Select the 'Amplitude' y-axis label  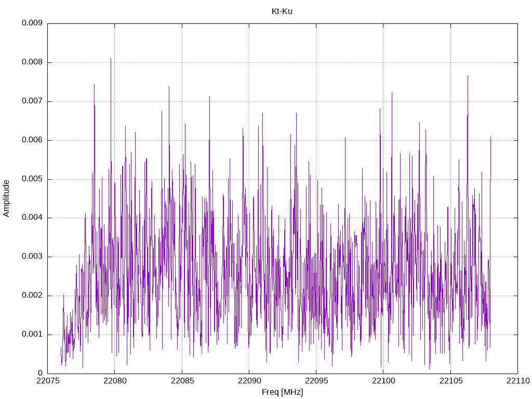click(6, 198)
